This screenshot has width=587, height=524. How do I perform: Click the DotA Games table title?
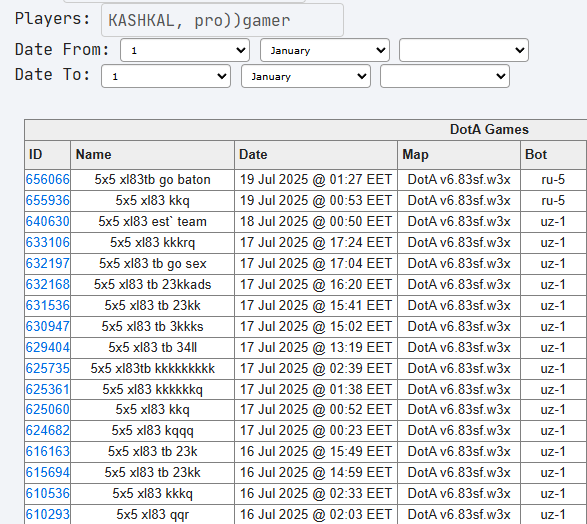489,130
